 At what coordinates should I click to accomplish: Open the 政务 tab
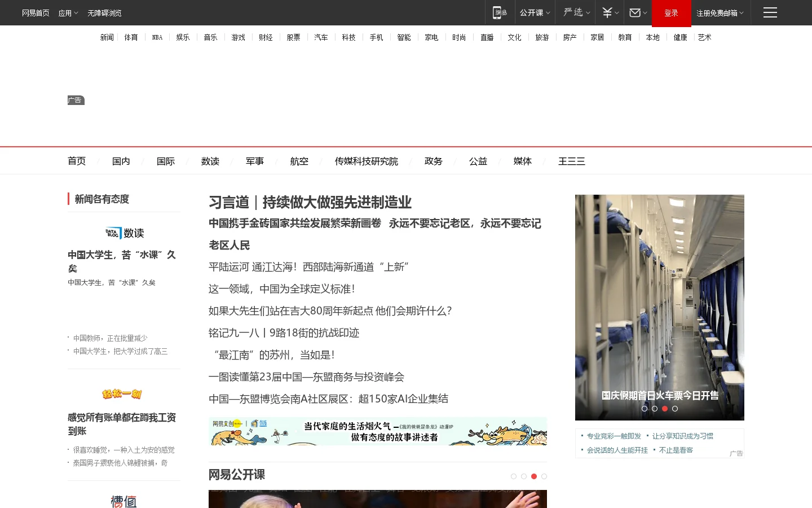pyautogui.click(x=434, y=161)
